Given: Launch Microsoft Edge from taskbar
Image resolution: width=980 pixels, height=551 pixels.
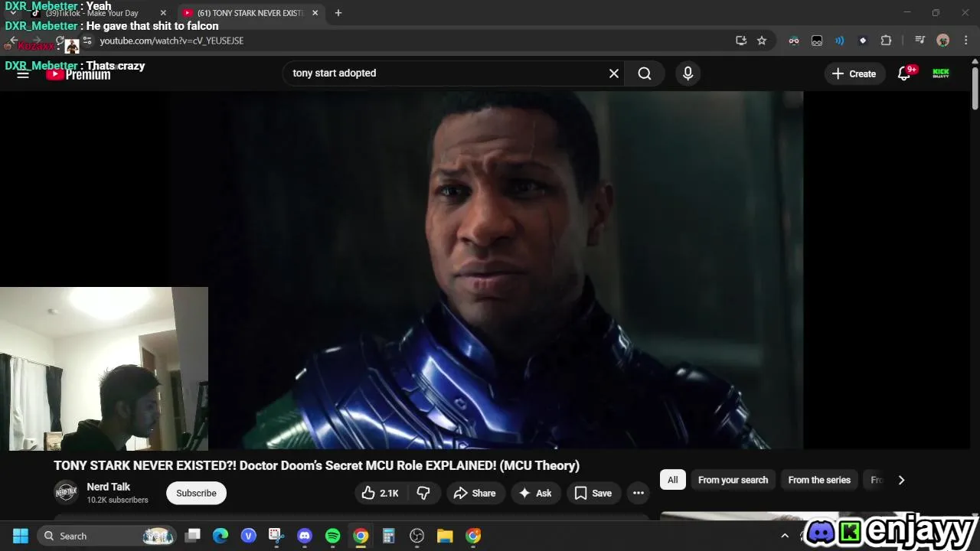Looking at the screenshot, I should pyautogui.click(x=220, y=536).
